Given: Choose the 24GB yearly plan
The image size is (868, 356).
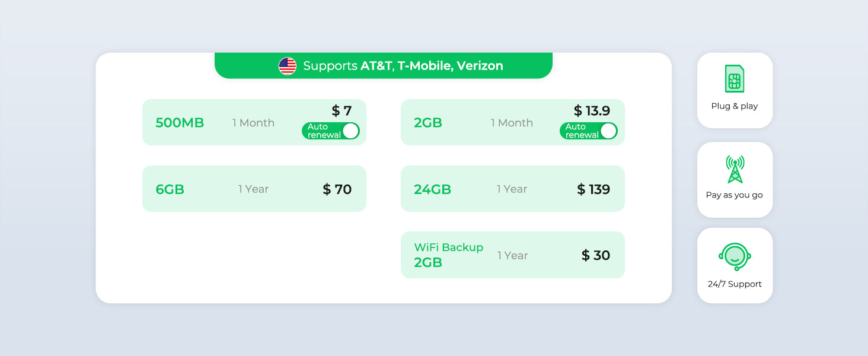Looking at the screenshot, I should click(x=432, y=189).
